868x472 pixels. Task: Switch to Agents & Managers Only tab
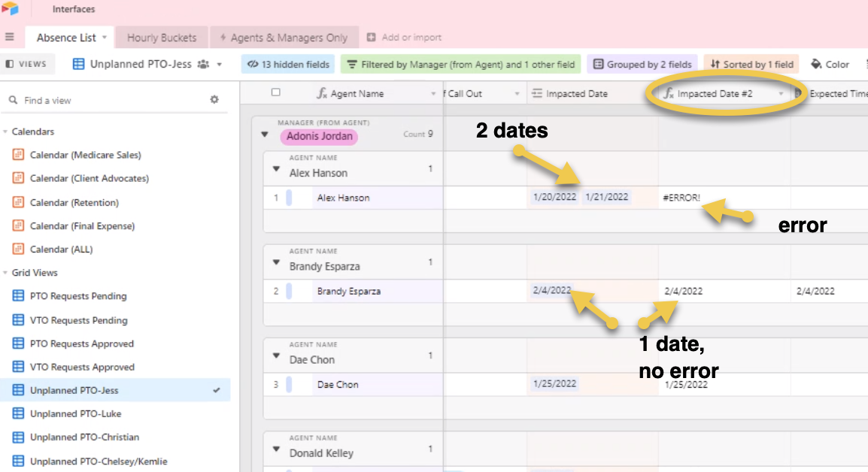[284, 38]
